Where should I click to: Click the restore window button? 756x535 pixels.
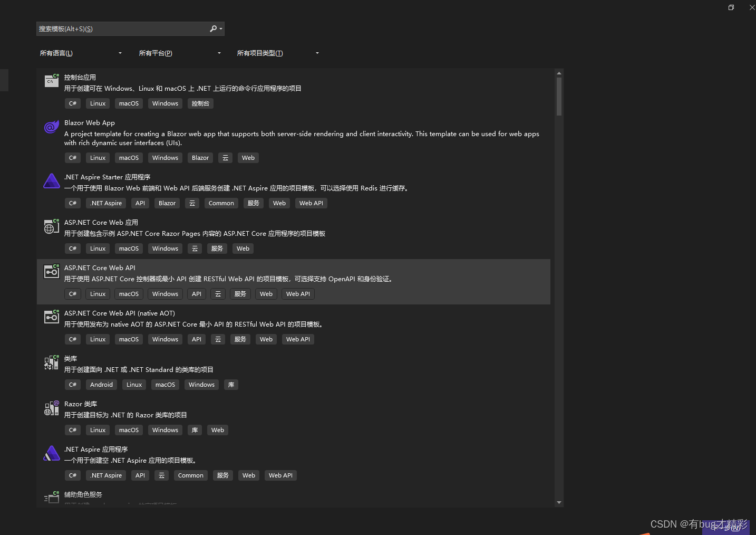[731, 7]
